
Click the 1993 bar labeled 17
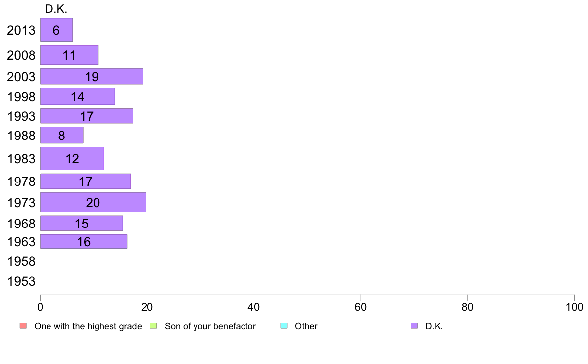(x=87, y=116)
